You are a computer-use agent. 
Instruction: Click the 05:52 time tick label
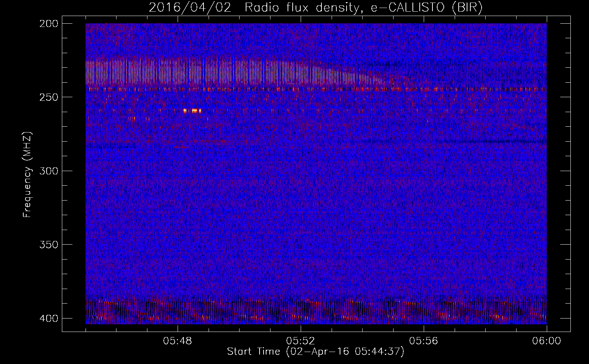(x=301, y=341)
